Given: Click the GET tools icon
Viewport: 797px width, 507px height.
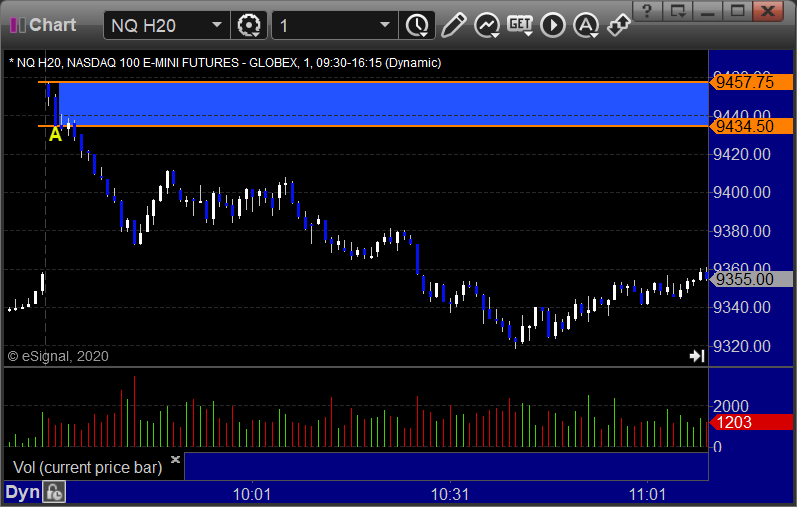Looking at the screenshot, I should [x=520, y=25].
